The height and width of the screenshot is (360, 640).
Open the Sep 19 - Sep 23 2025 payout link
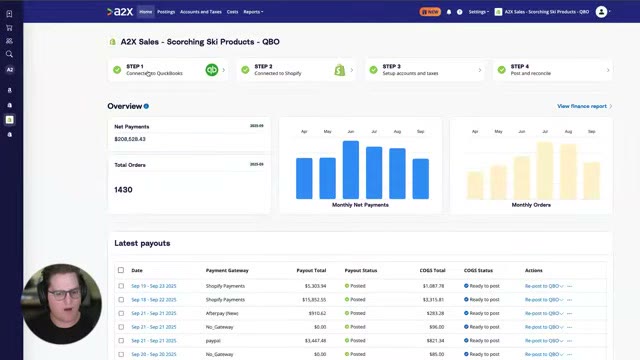154,286
